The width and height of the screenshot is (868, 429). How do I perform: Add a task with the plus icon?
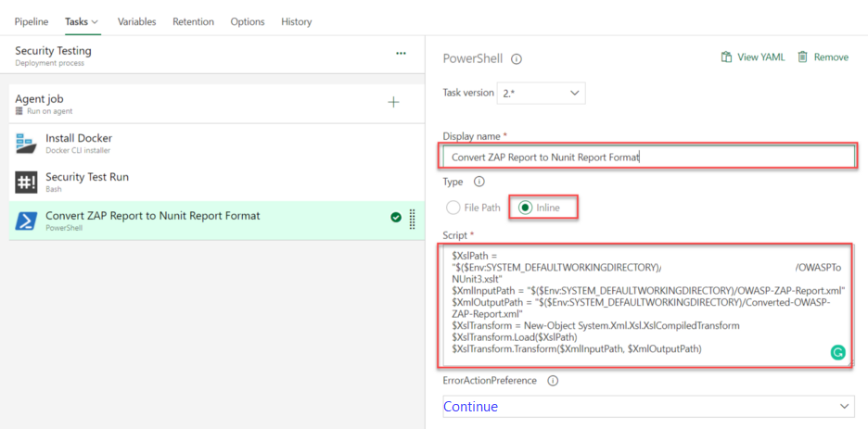pos(393,102)
